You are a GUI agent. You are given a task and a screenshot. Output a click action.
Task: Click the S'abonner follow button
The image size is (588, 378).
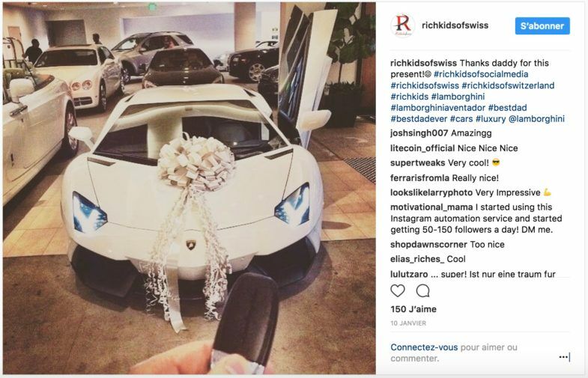[542, 26]
